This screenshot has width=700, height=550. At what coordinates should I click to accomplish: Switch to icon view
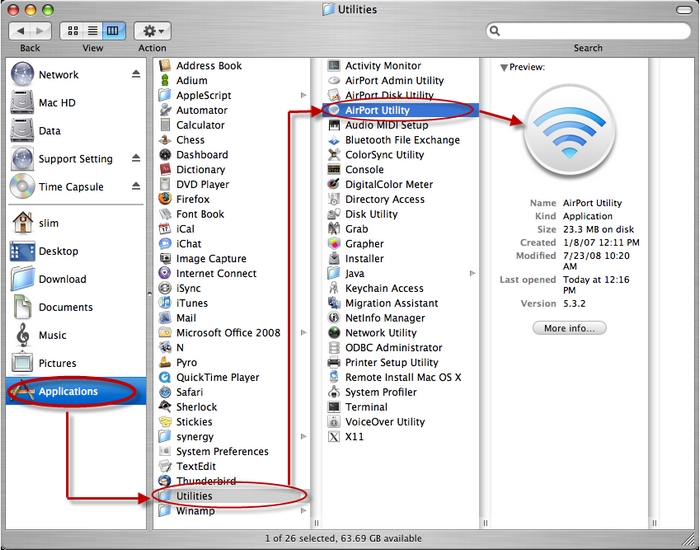click(72, 31)
